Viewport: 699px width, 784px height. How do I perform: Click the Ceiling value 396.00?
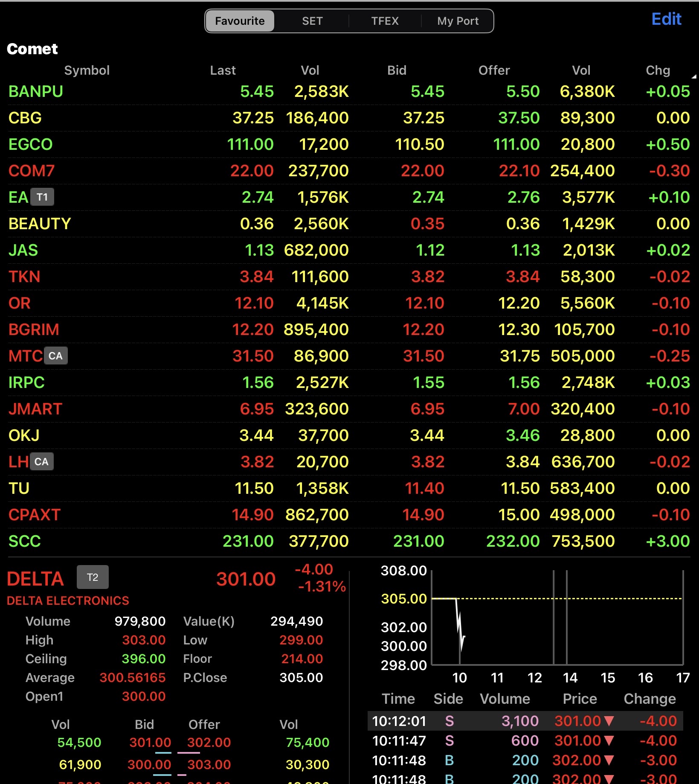[x=144, y=659]
